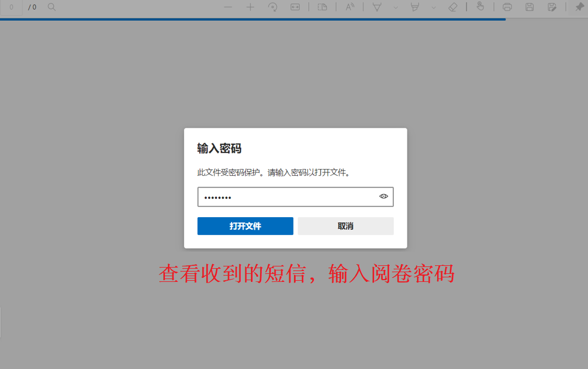Viewport: 588px width, 369px height.
Task: Start Read aloud from toolbar
Action: [x=350, y=7]
